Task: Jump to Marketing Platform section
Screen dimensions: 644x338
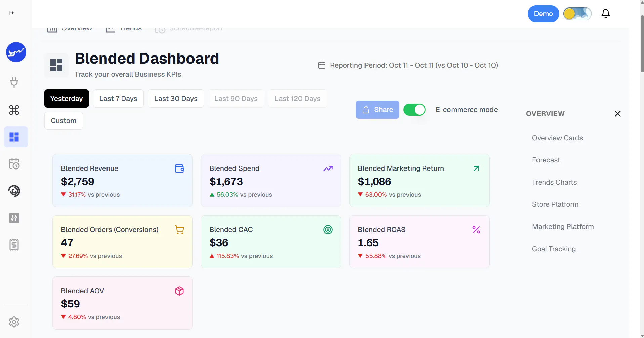Action: (x=563, y=227)
